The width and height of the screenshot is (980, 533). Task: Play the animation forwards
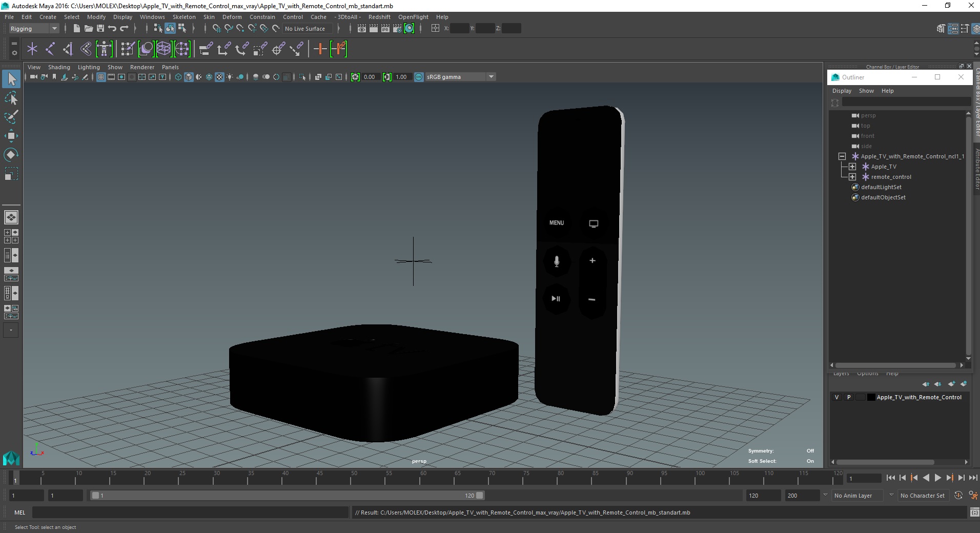tap(937, 478)
